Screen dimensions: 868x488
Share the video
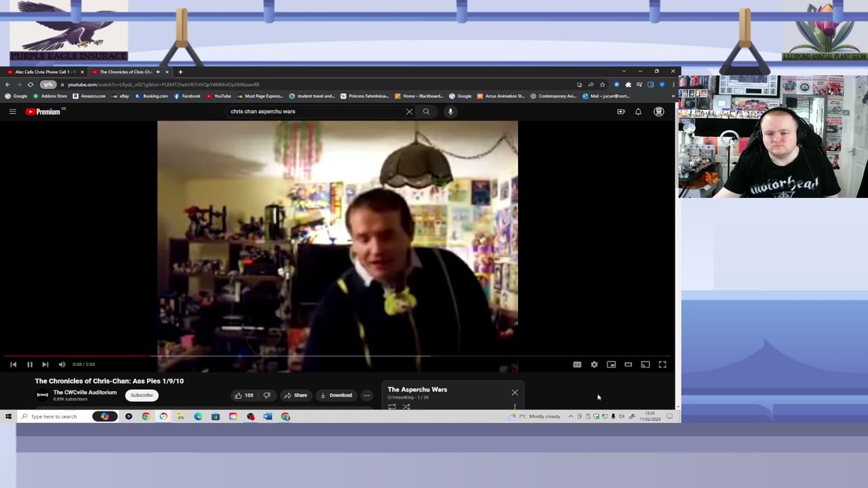[x=296, y=395]
